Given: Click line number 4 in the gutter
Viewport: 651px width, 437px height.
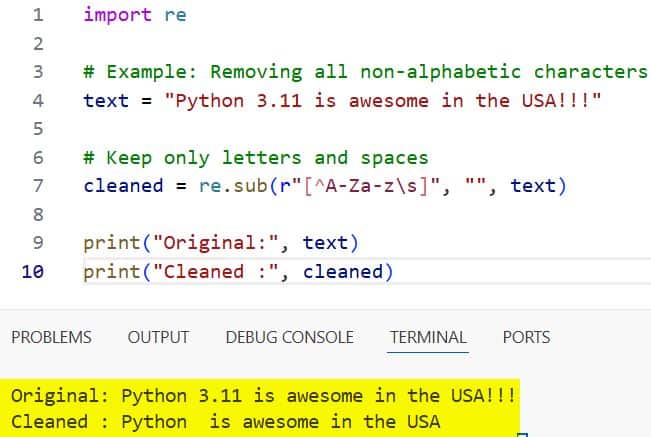Looking at the screenshot, I should [x=37, y=100].
